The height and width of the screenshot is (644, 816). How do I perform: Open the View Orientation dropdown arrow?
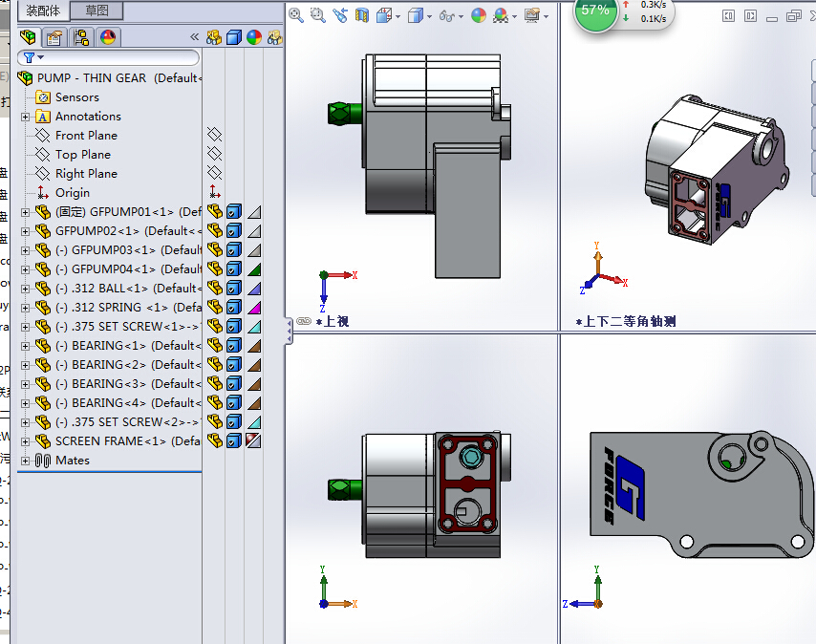coord(398,17)
